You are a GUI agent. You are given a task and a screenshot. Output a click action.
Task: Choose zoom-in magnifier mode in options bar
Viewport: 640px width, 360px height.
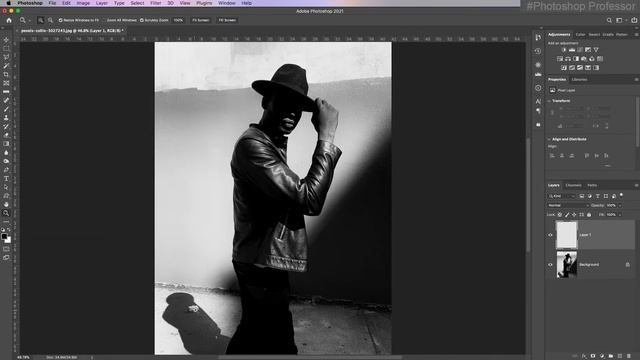40,20
